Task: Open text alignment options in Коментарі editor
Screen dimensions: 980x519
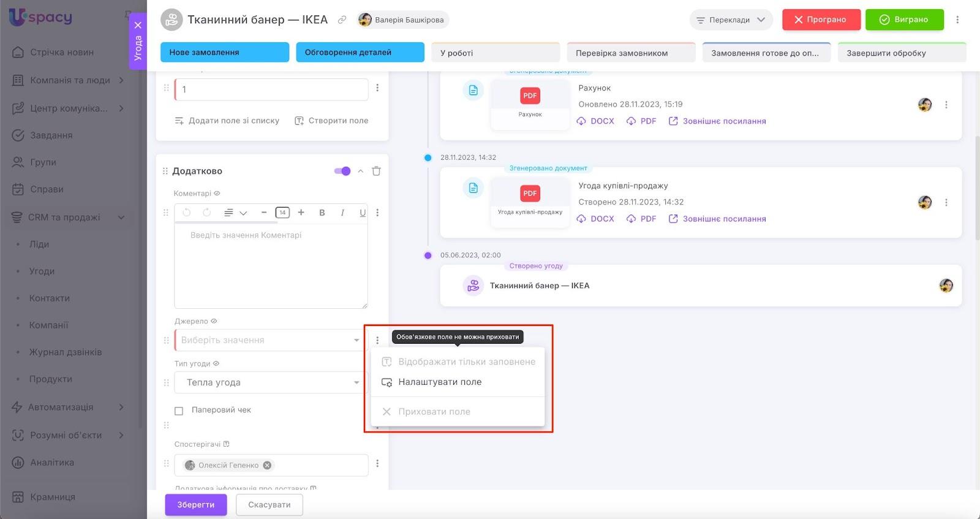Action: click(x=235, y=213)
